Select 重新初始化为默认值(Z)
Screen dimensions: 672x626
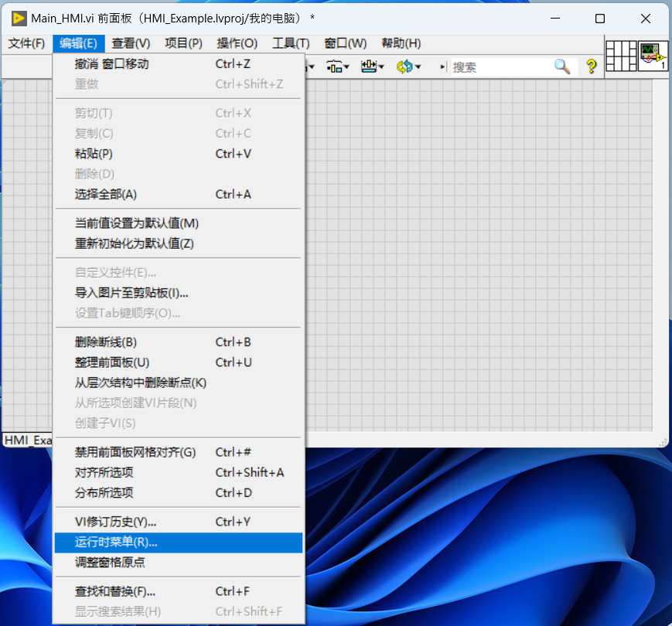(x=179, y=243)
